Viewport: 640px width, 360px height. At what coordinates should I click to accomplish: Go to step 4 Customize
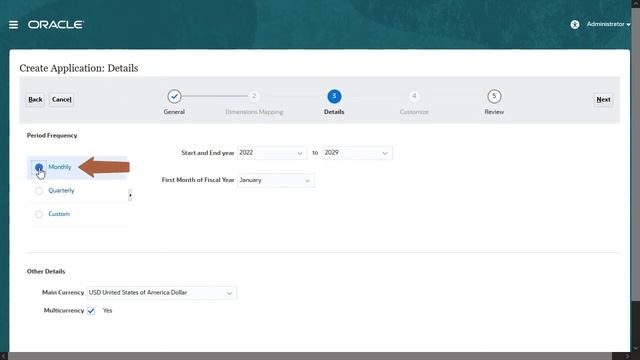point(414,96)
